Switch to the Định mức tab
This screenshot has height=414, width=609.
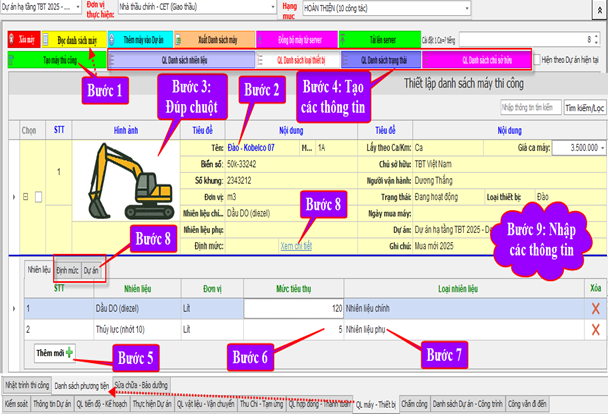67,270
